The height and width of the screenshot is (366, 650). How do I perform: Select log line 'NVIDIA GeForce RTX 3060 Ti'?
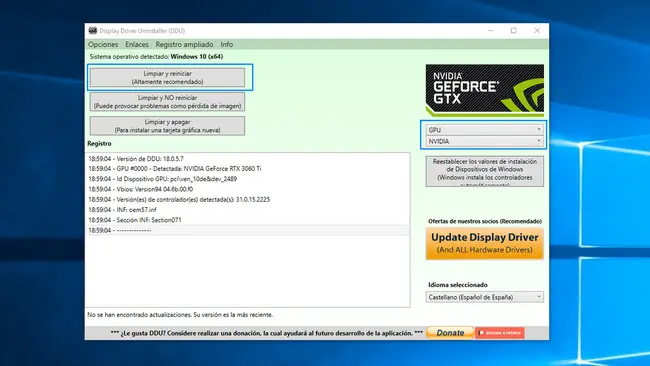click(248, 169)
